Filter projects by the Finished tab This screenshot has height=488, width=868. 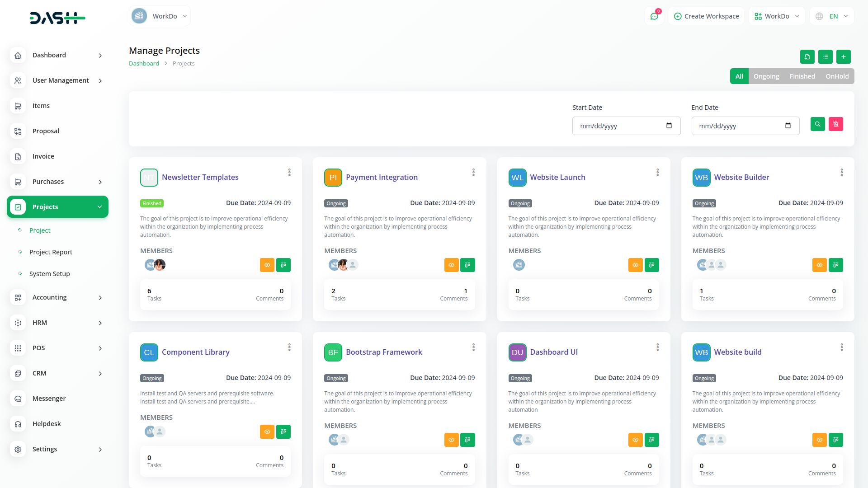click(x=802, y=76)
